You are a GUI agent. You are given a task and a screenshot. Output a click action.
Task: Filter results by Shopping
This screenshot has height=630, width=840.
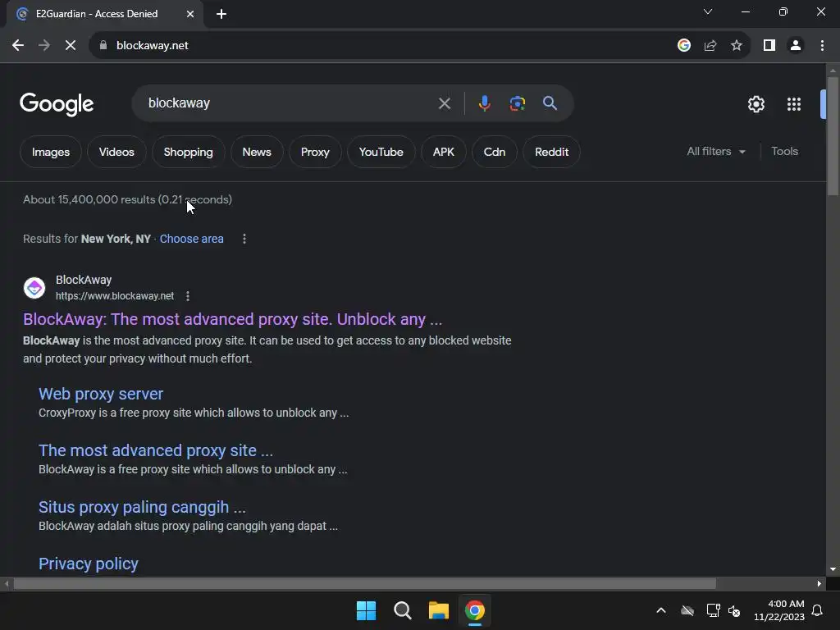point(188,152)
